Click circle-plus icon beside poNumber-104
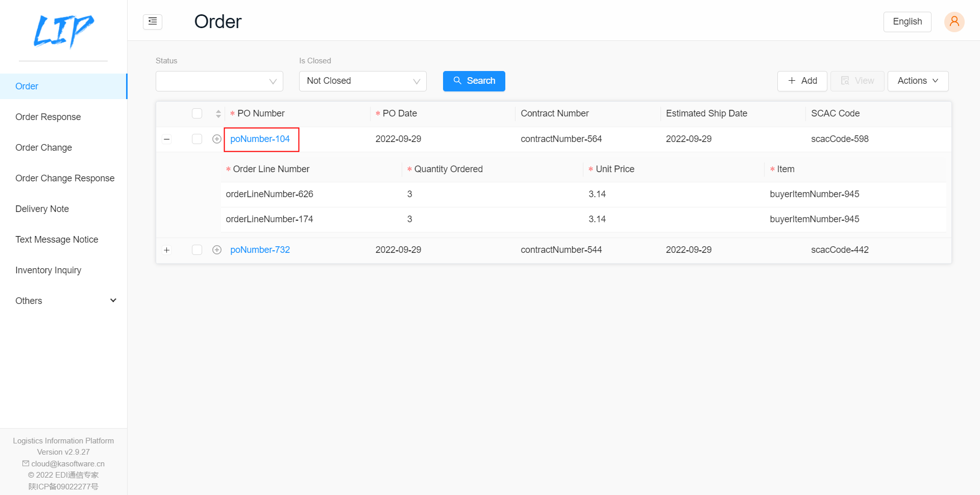Screen dimensions: 980x495 point(217,138)
